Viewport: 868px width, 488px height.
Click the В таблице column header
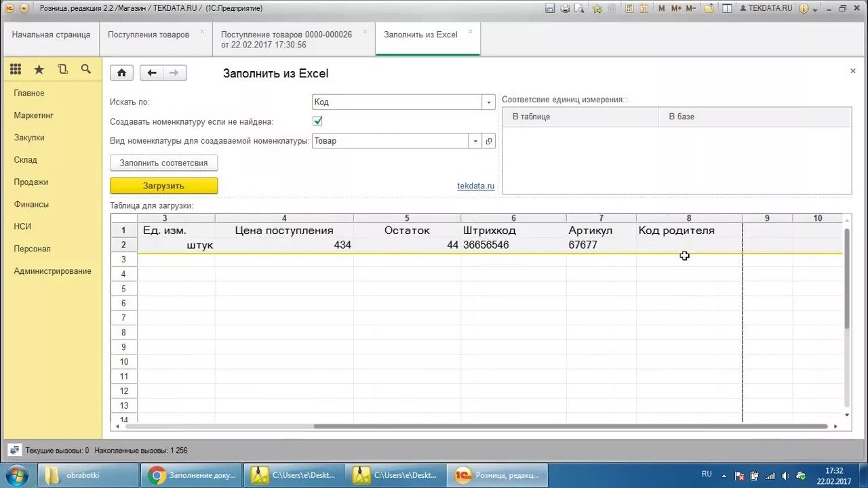[580, 117]
